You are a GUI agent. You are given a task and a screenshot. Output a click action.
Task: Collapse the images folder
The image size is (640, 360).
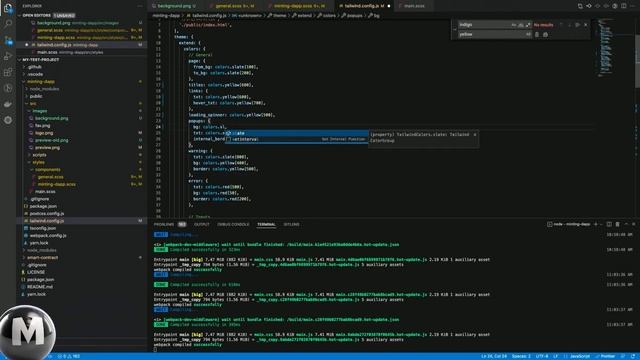coord(40,111)
